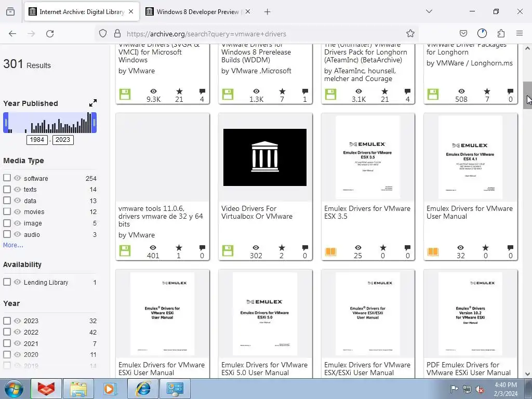The height and width of the screenshot is (399, 532).
Task: Click the Year Published histogram bars
Action: [50, 123]
